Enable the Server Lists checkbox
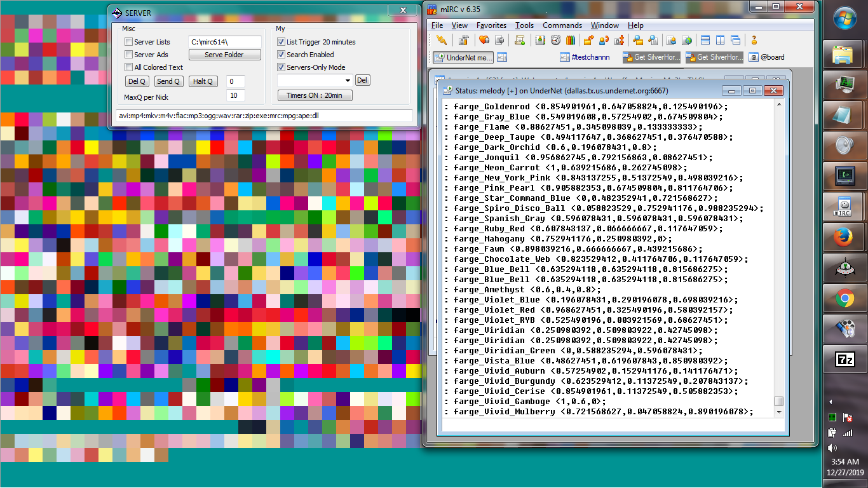The width and height of the screenshot is (868, 488). coord(129,42)
